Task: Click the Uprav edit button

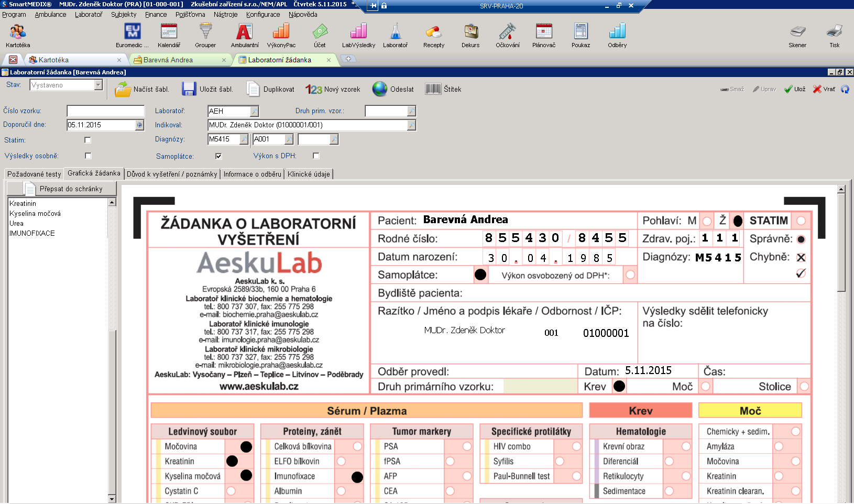Action: (x=764, y=89)
